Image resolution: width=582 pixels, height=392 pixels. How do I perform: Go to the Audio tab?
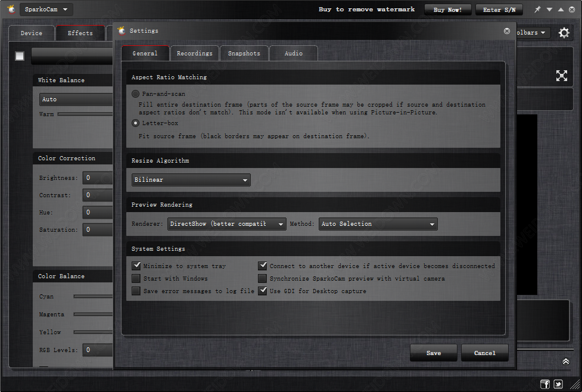coord(294,54)
